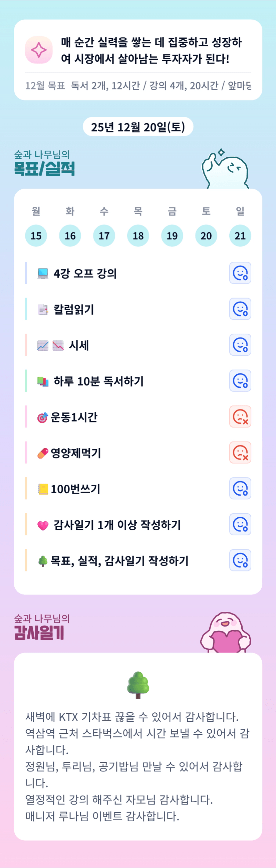The width and height of the screenshot is (276, 868).
Task: Click the books icon next to 하루 10분 독서하기
Action: (x=43, y=381)
